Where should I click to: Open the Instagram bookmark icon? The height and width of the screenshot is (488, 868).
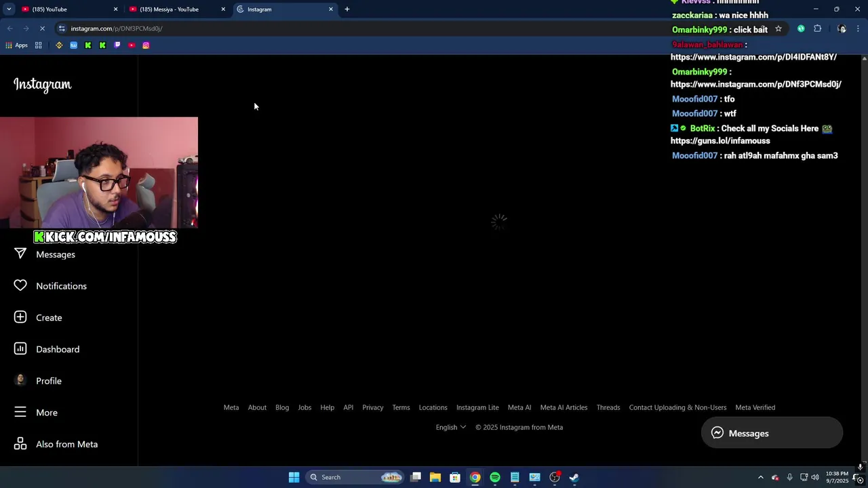click(x=146, y=45)
